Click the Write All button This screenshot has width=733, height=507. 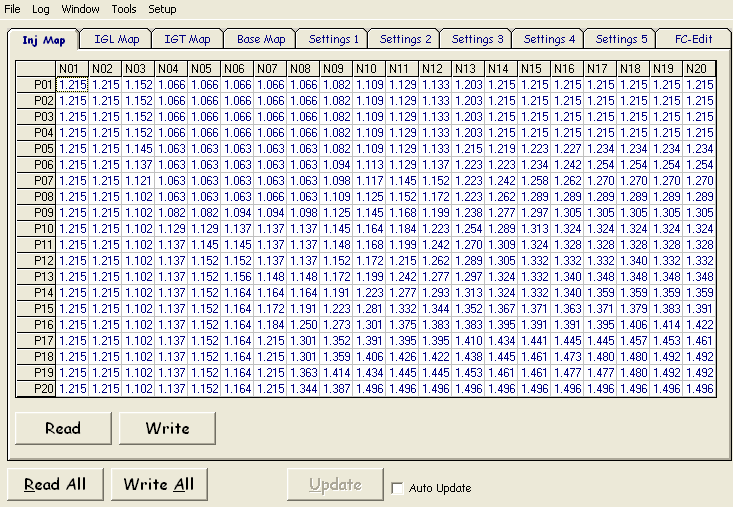tap(159, 484)
